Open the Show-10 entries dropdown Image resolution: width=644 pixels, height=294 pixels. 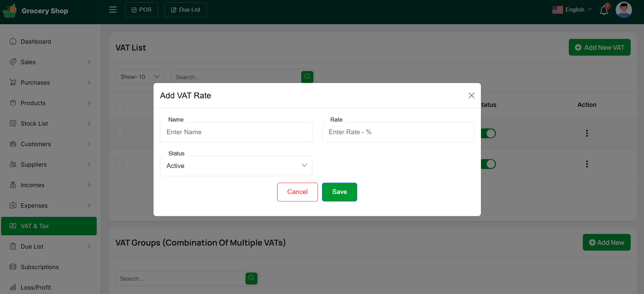[140, 77]
